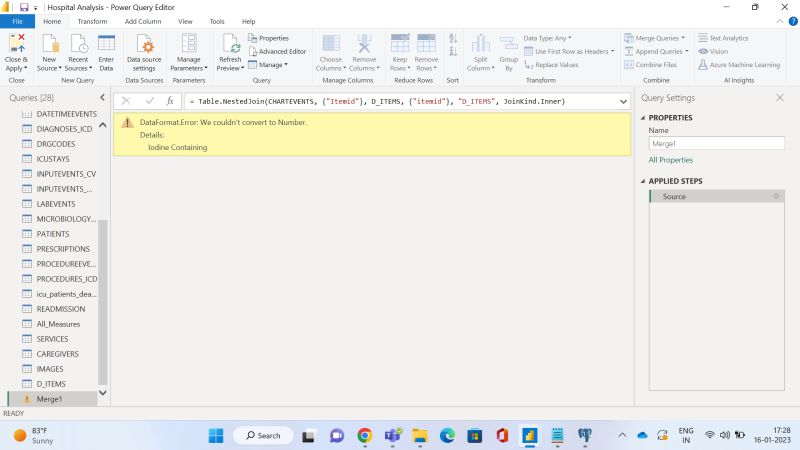Open Advanced Editor
Image resolution: width=800 pixels, height=450 pixels.
[278, 52]
